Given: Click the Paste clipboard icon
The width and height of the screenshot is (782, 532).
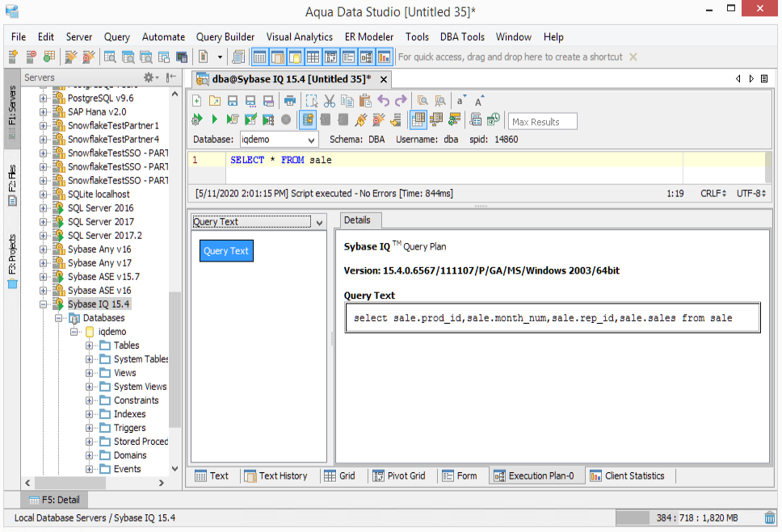Looking at the screenshot, I should point(364,101).
